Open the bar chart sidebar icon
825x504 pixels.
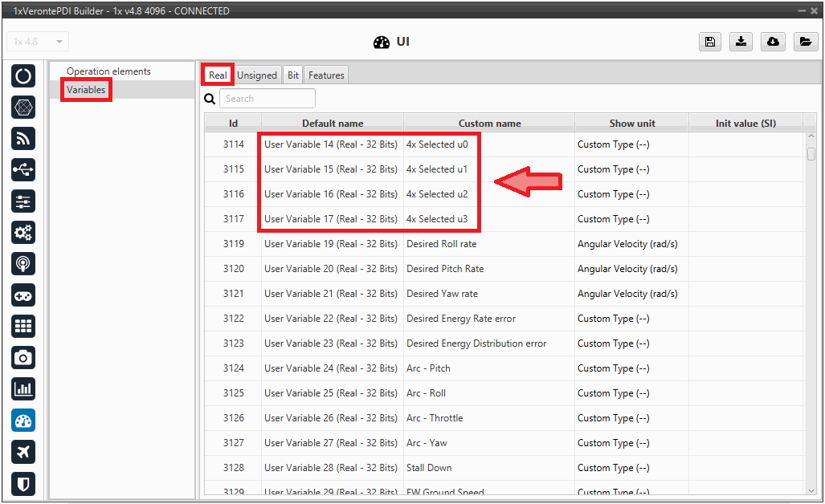click(x=23, y=389)
